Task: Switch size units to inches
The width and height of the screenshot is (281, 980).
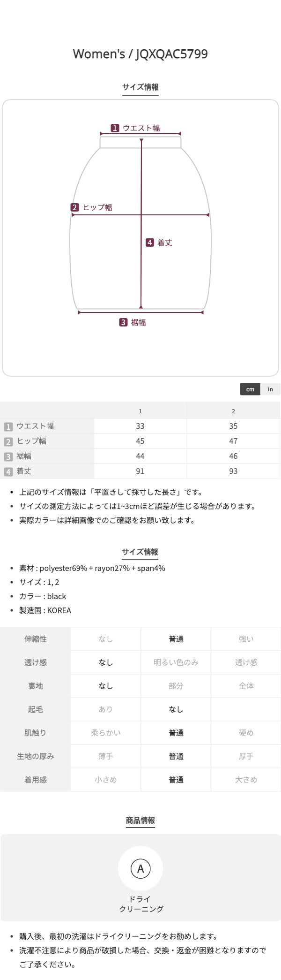Action: pos(270,389)
